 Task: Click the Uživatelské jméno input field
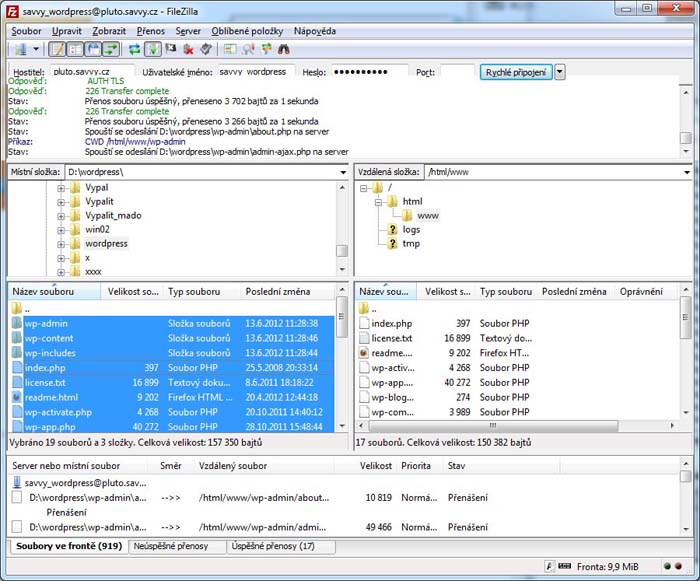(256, 72)
